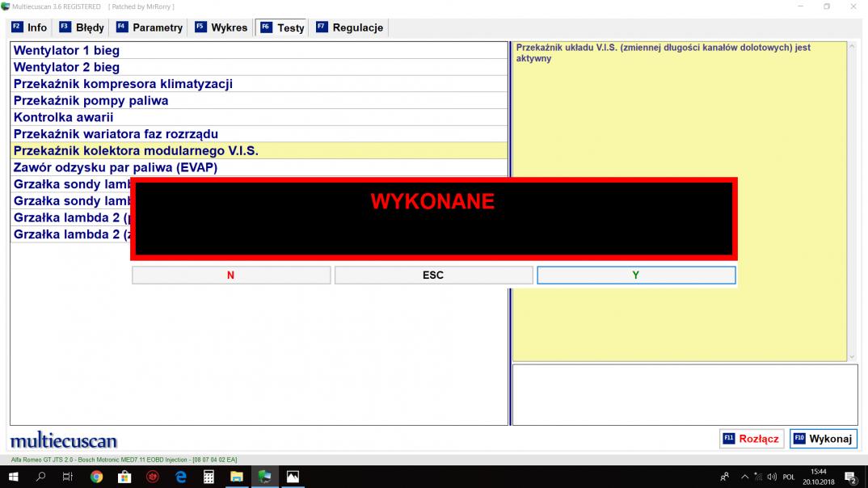Confirm with the Y button
The image size is (868, 488).
pyautogui.click(x=636, y=275)
